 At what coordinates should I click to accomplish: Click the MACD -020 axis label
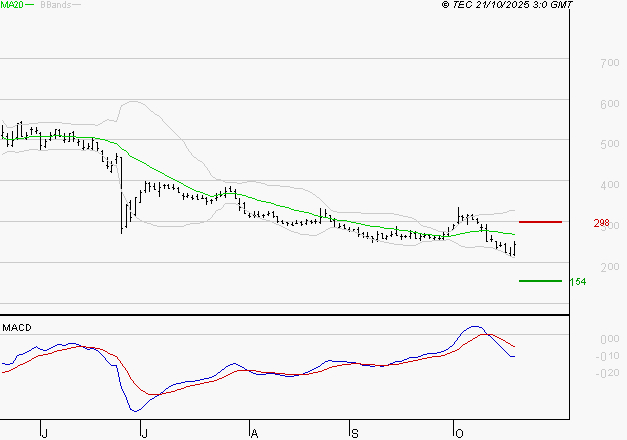[x=607, y=373]
